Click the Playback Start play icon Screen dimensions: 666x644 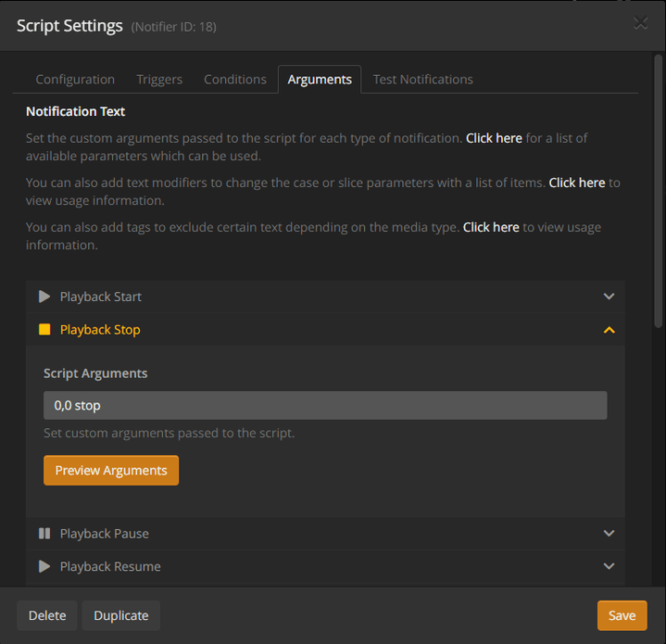click(44, 297)
